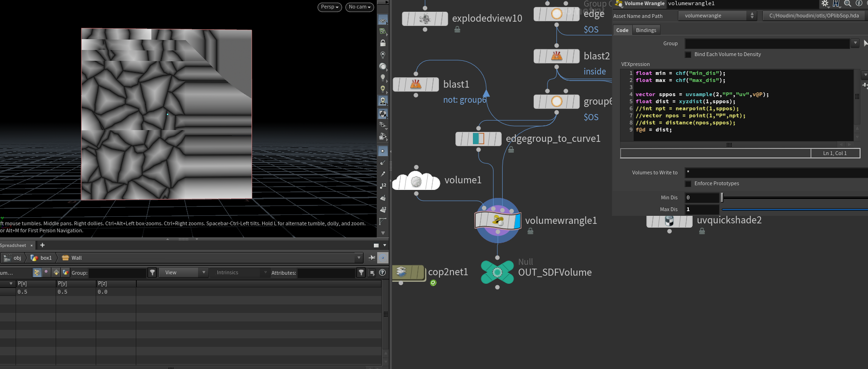Expand the View dropdown in spreadsheet
Image resolution: width=868 pixels, height=369 pixels.
pos(183,272)
